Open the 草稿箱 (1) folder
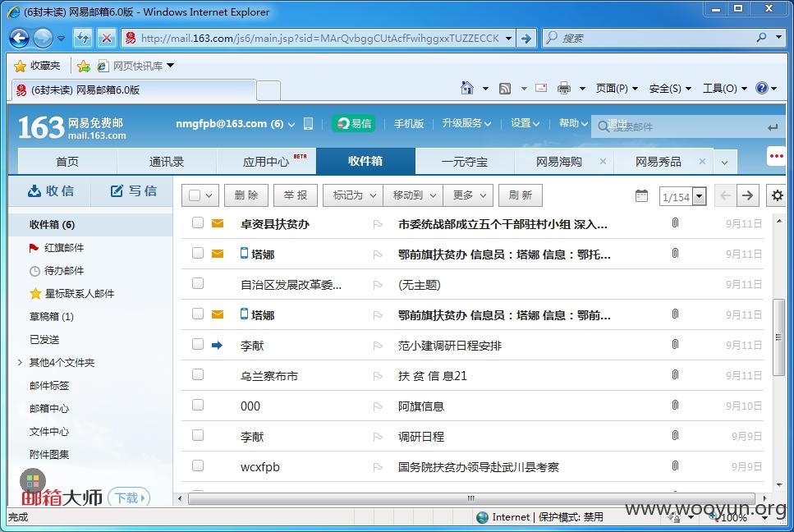794x532 pixels. pos(52,316)
